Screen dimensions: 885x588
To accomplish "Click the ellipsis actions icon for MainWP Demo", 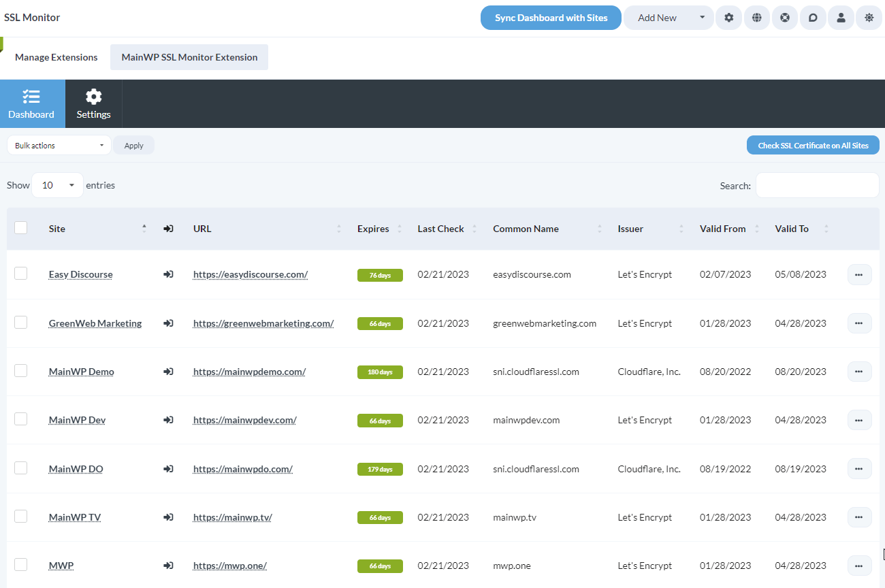I will tap(859, 372).
